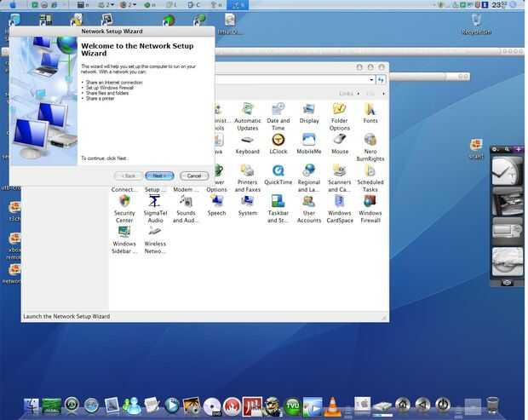The height and width of the screenshot is (420, 528).
Task: Open Scanners and Cameras icon
Action: coord(340,178)
